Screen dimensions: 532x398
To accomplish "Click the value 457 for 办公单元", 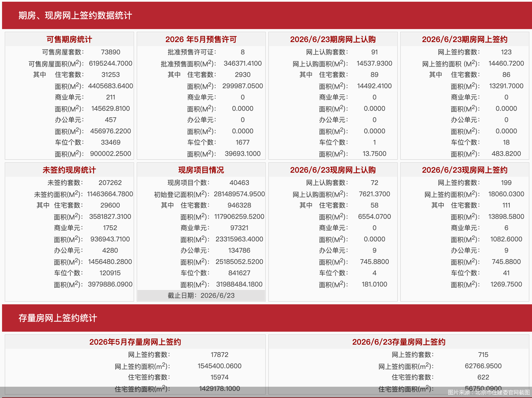I will (x=111, y=120).
